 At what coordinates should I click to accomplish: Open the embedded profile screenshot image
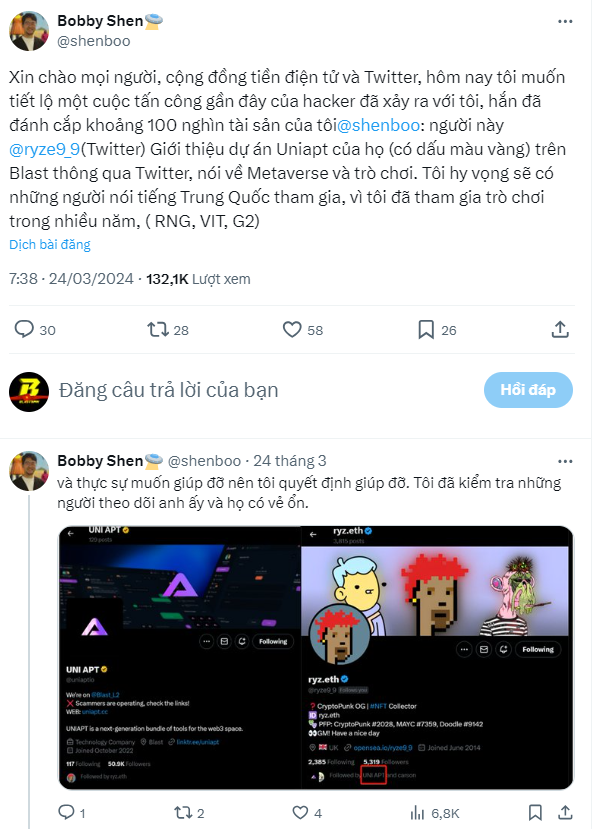316,657
